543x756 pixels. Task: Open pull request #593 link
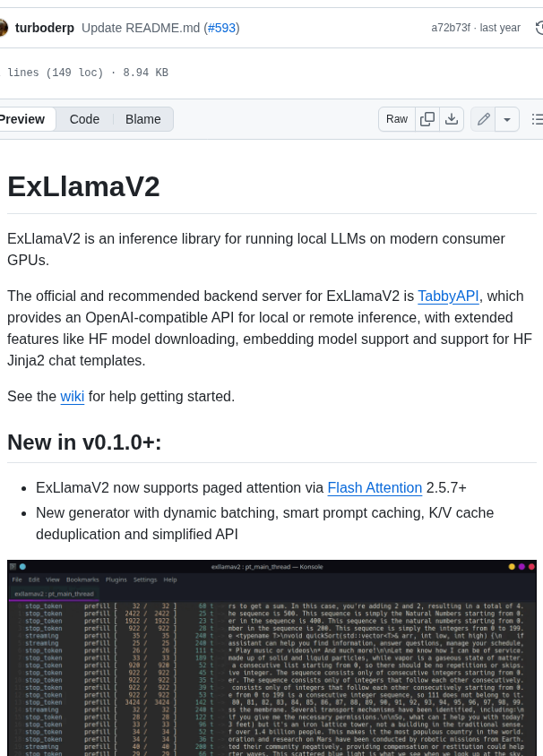point(222,28)
